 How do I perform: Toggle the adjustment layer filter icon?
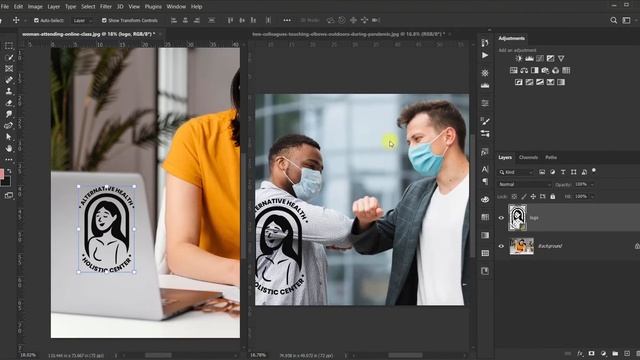click(552, 172)
